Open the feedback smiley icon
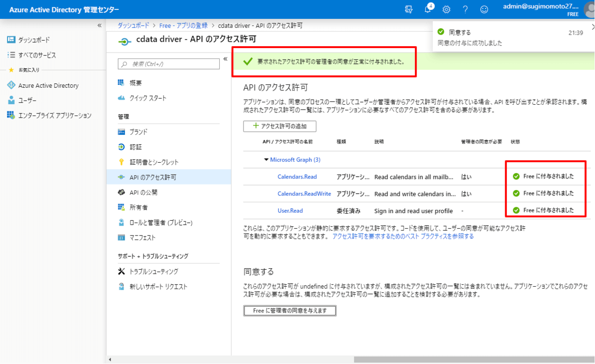This screenshot has width=595, height=364. point(484,9)
